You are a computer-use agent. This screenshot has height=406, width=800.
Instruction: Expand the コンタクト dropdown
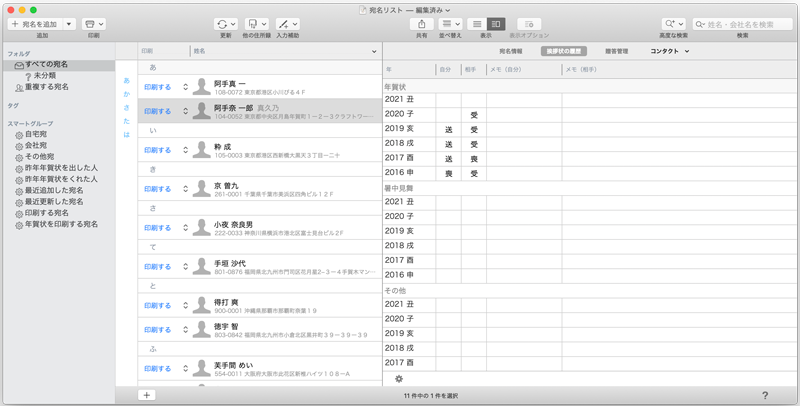click(x=669, y=51)
